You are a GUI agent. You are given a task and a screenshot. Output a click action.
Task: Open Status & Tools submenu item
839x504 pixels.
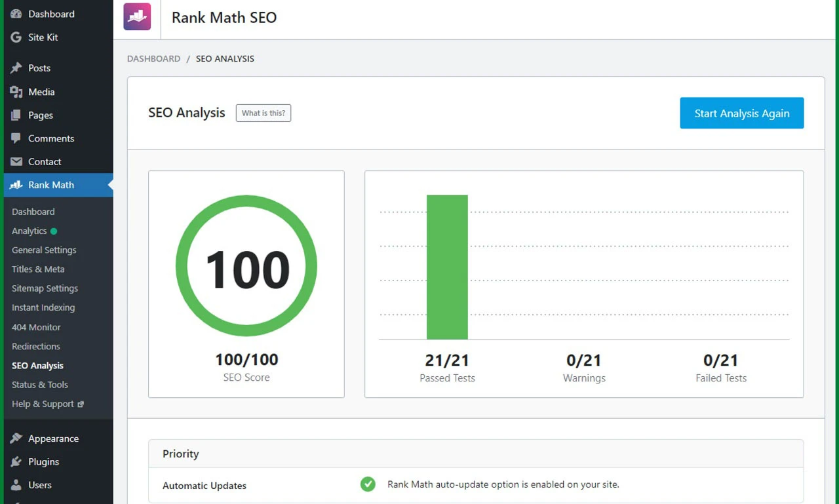pyautogui.click(x=40, y=385)
